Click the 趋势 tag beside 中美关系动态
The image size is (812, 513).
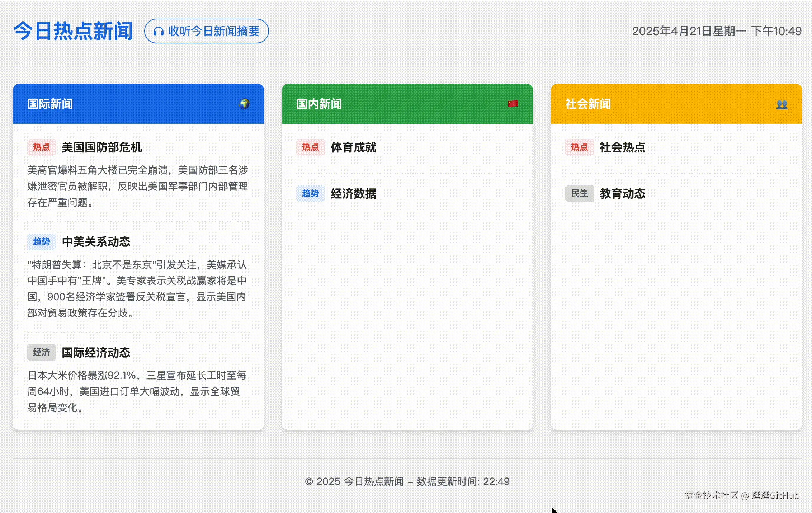pyautogui.click(x=42, y=242)
